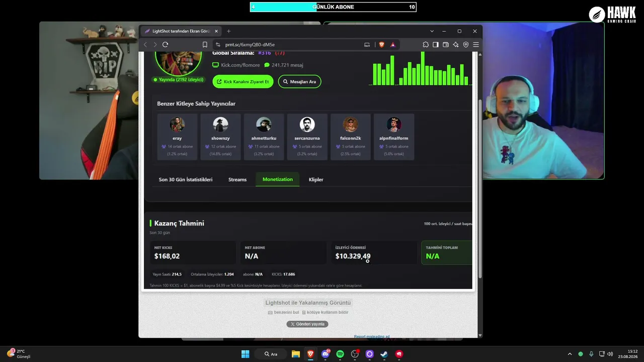The width and height of the screenshot is (644, 362).
Task: Open the Leo AI sparkle icon
Action: click(456, 45)
